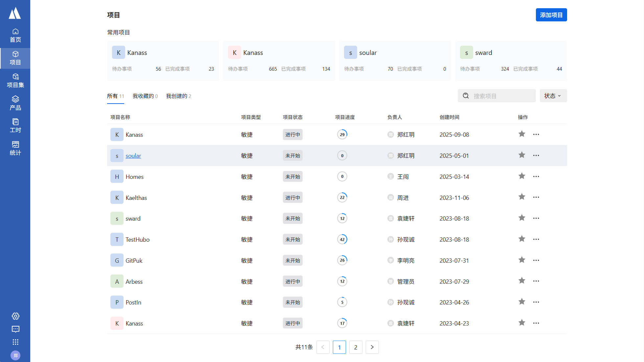Click the progress circle for sward project

point(342,219)
